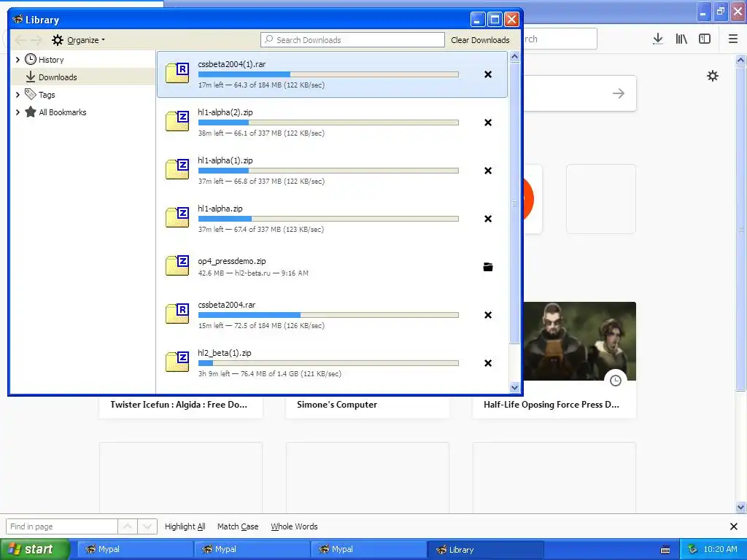Click the hl1-alpha(2).zip file icon

click(177, 121)
